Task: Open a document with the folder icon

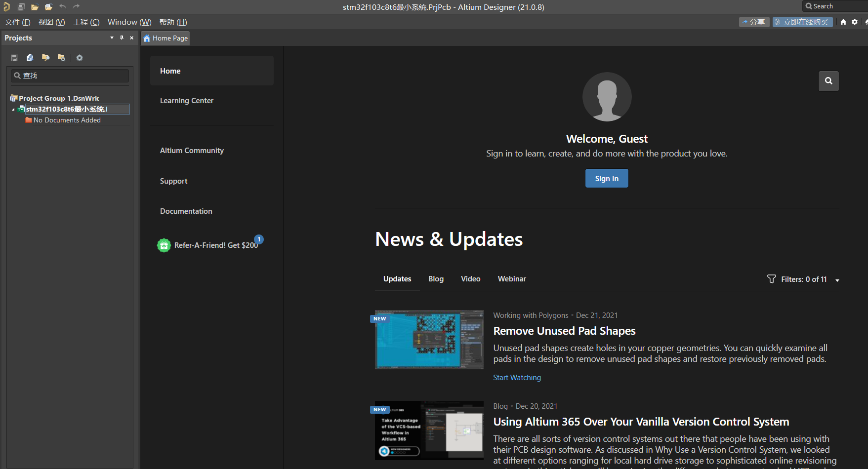Action: [x=35, y=7]
